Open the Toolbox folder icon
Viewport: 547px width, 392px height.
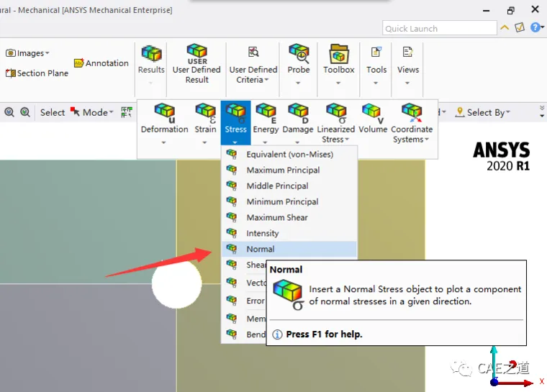339,54
